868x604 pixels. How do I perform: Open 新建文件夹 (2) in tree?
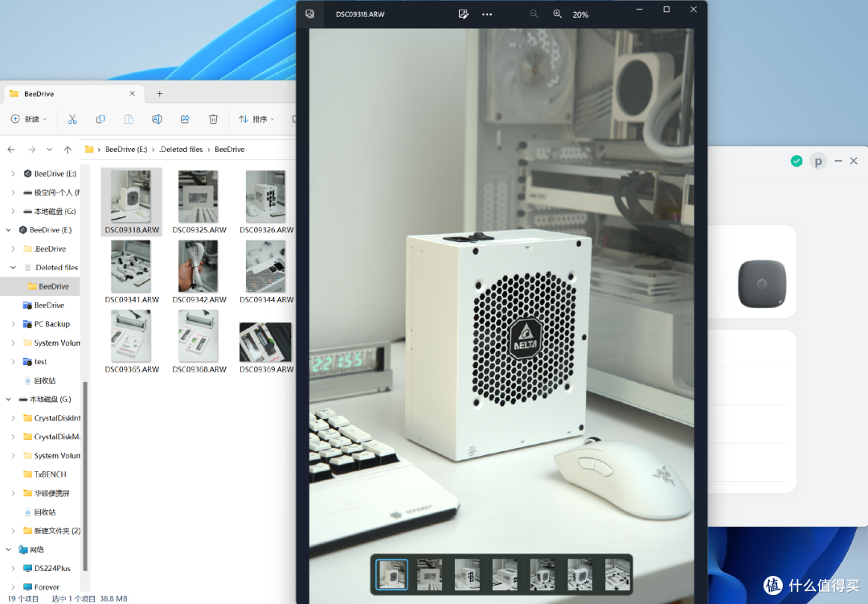[x=51, y=531]
